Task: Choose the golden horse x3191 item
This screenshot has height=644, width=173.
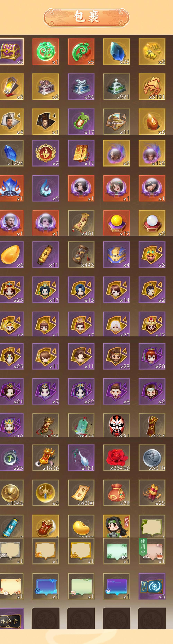Action: [x=152, y=87]
